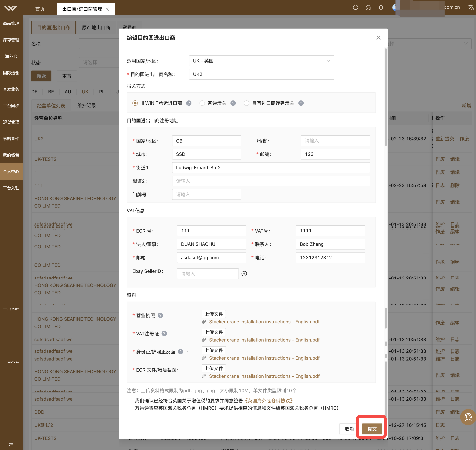Click the 提交 button
Screen dimensions: 476x450
point(372,429)
